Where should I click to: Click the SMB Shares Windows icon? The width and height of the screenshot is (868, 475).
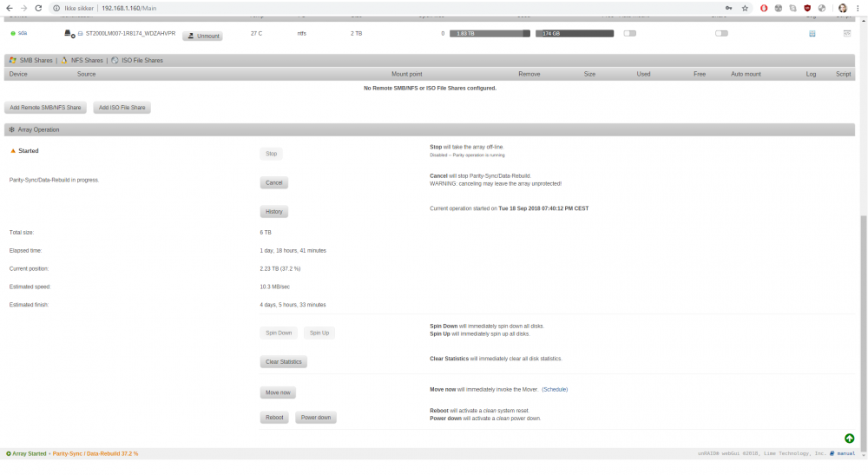tap(13, 60)
